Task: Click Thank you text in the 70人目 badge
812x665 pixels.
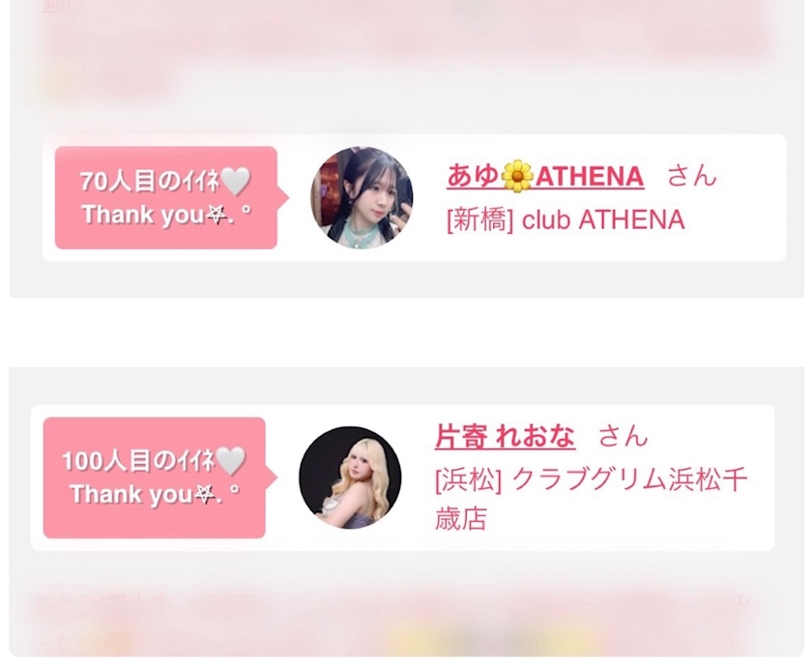Action: tap(143, 215)
